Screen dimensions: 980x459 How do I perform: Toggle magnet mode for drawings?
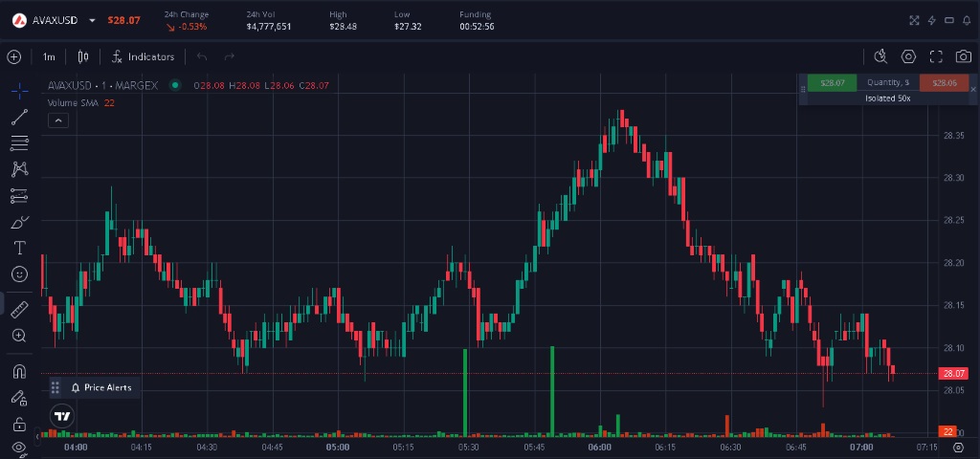(19, 372)
